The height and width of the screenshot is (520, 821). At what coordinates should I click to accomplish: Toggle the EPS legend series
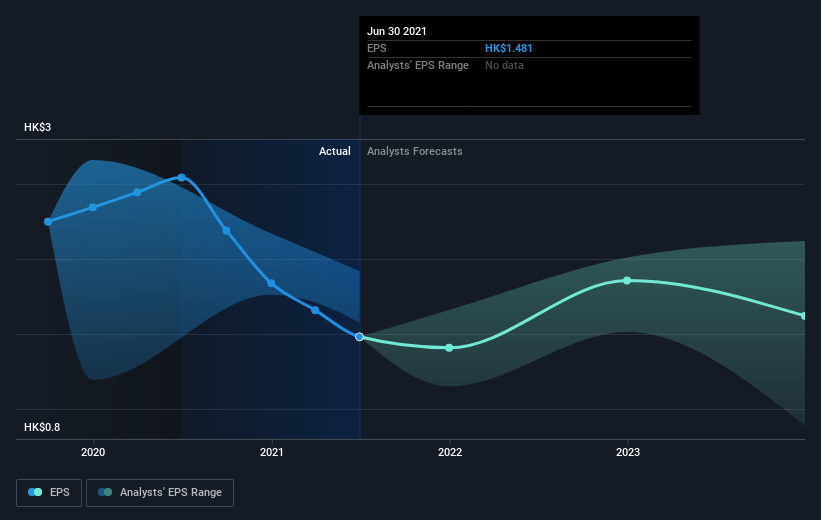49,492
